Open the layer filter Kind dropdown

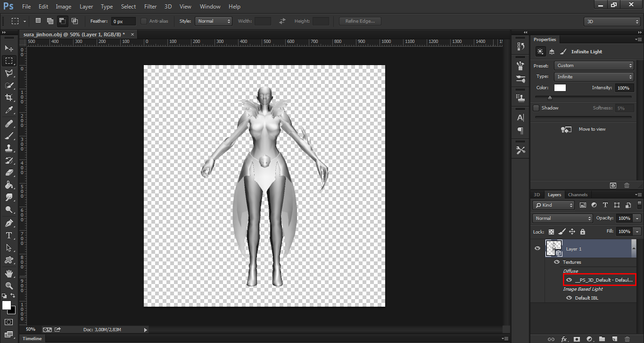tap(553, 205)
